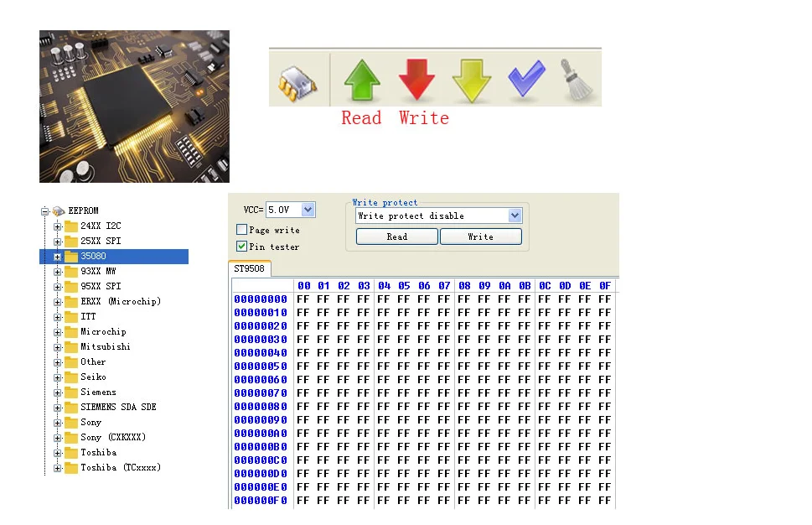The image size is (812, 525).
Task: Open the Write protect mode dropdown
Action: pos(515,216)
